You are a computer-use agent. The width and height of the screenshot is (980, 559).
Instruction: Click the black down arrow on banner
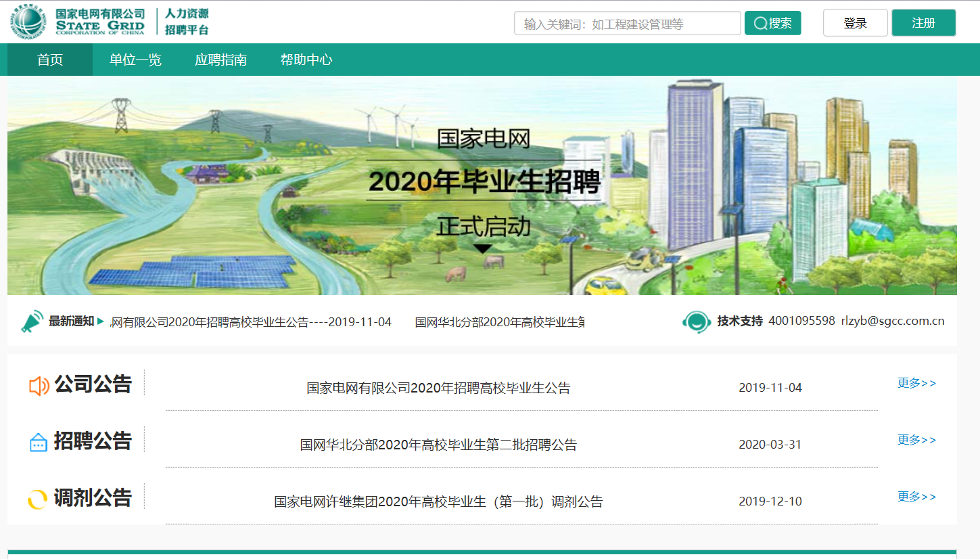(482, 248)
